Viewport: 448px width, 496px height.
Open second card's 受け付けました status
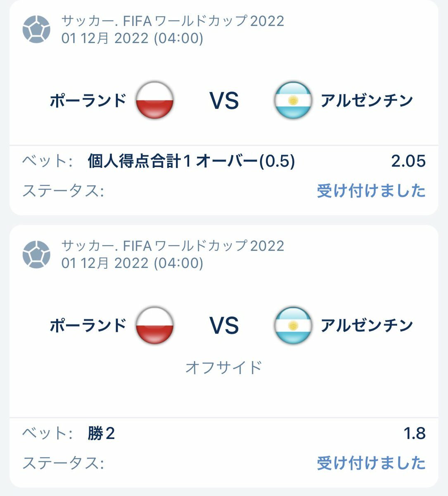point(371,463)
